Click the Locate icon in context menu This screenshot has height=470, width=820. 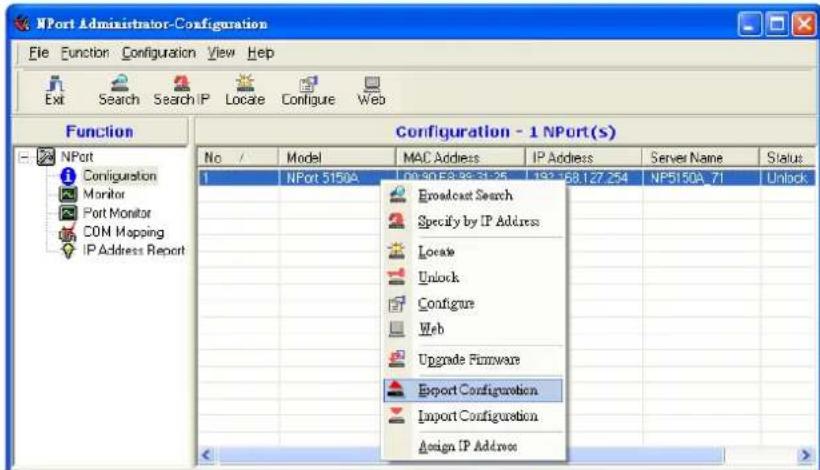click(396, 251)
